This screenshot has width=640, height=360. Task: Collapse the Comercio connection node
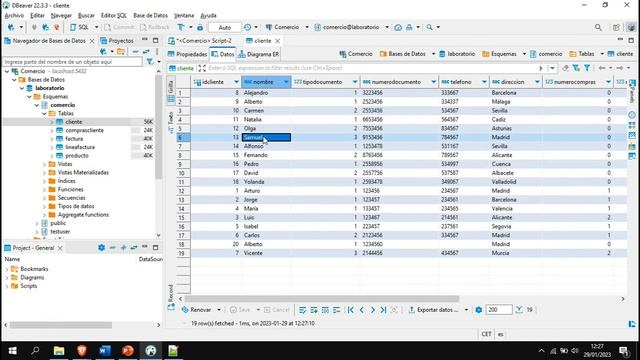pyautogui.click(x=7, y=71)
